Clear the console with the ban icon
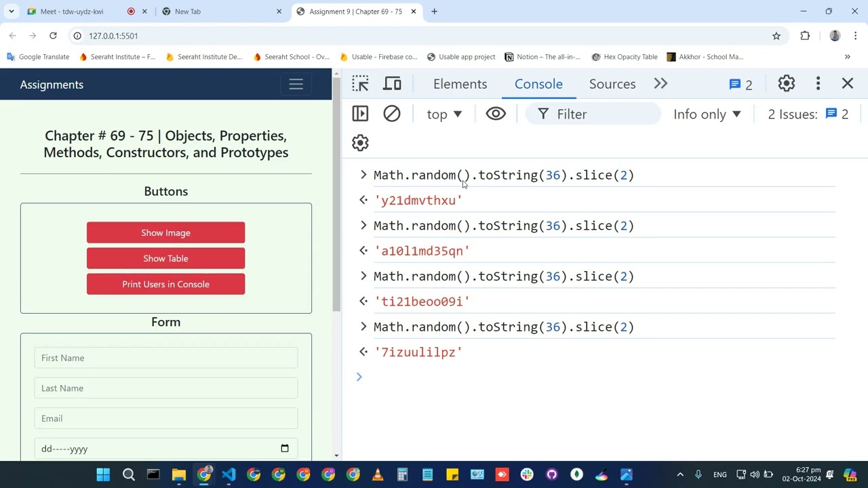The width and height of the screenshot is (868, 488). pyautogui.click(x=392, y=114)
